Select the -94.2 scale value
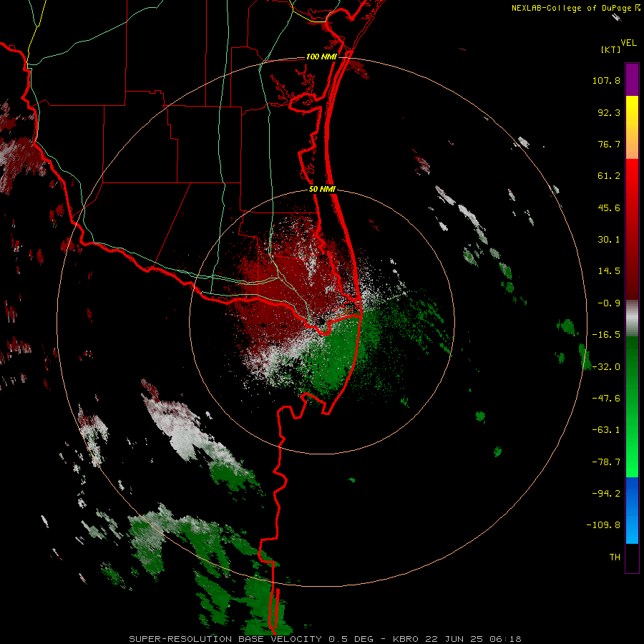Image resolution: width=644 pixels, height=644 pixels. [606, 493]
